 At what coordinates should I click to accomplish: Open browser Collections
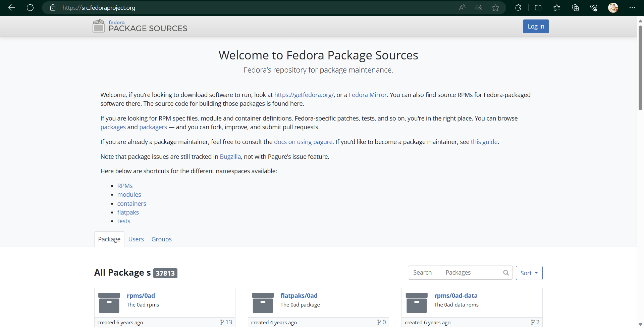(575, 8)
